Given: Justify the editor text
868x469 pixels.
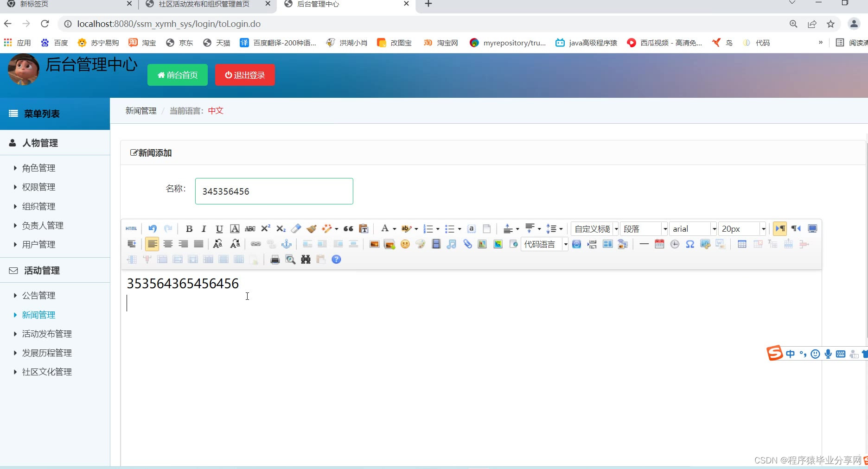Looking at the screenshot, I should coord(198,244).
